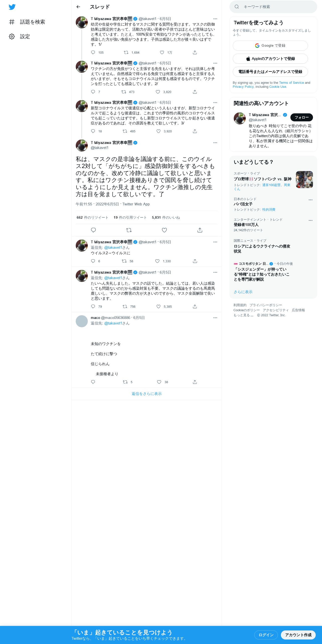The image size is (322, 644).
Task: Click さらに表示 under trends
Action: (243, 292)
